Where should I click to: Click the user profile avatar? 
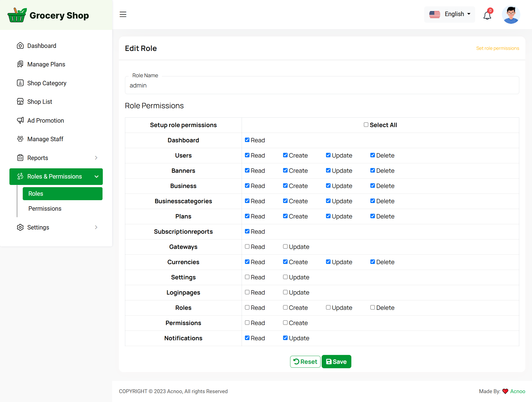coord(511,15)
